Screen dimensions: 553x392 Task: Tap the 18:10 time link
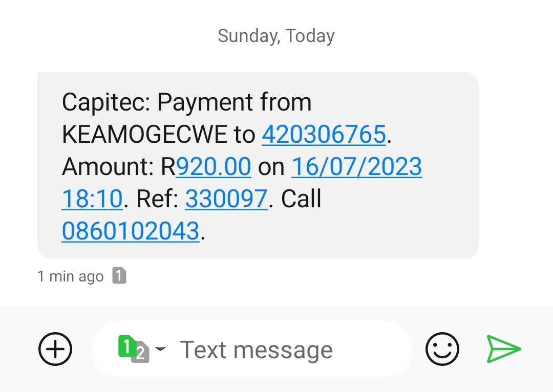coord(92,199)
